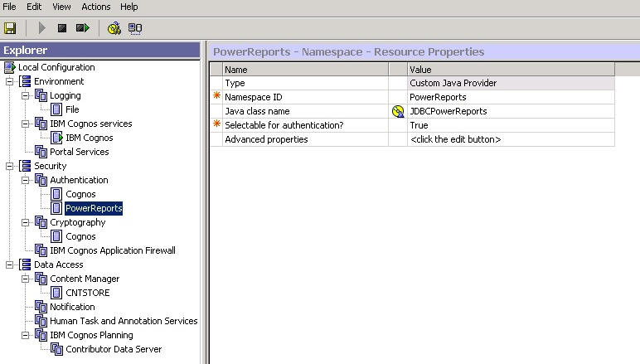Click the Human Task and Annotation Services icon
The height and width of the screenshot is (364, 640).
[x=41, y=321]
